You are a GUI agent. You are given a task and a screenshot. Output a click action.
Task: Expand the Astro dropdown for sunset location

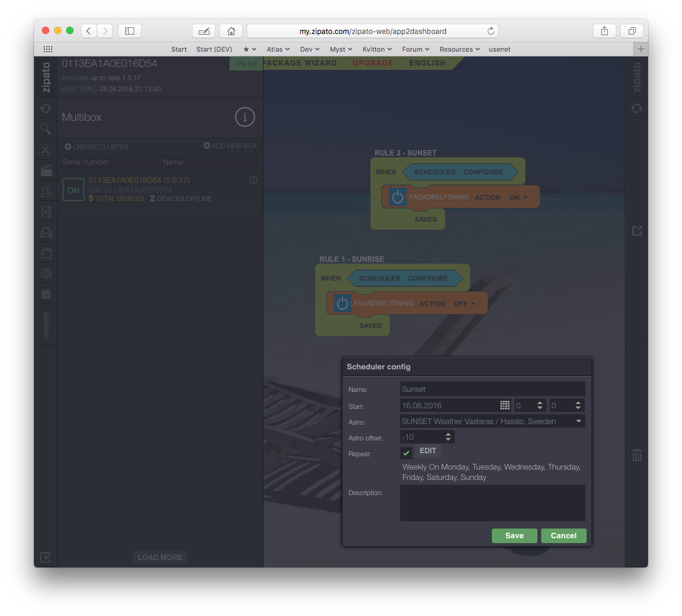click(578, 421)
